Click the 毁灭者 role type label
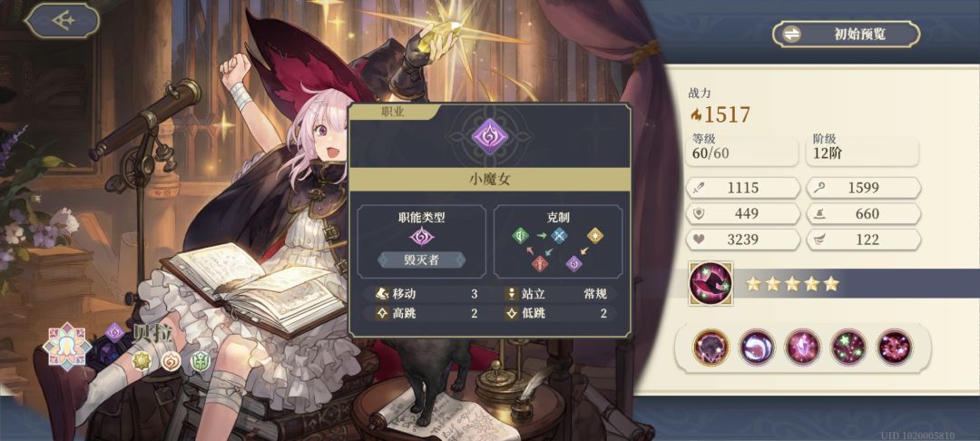 (421, 260)
